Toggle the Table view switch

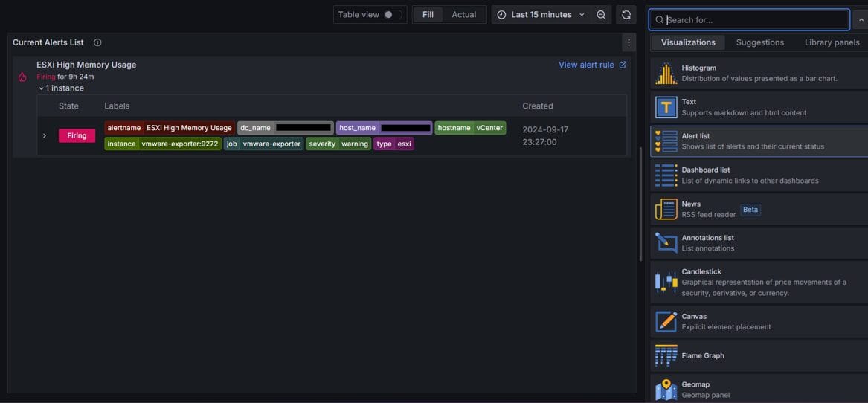(x=393, y=15)
